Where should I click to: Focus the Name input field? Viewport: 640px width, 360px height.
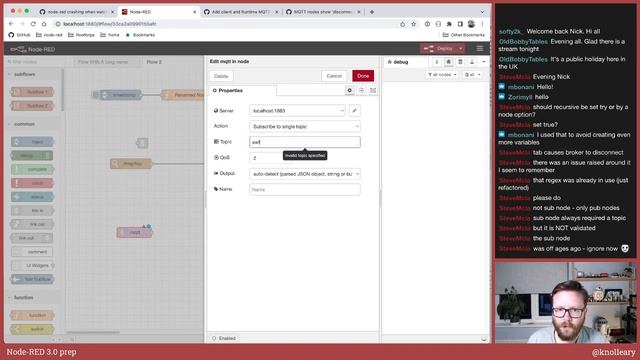[304, 189]
